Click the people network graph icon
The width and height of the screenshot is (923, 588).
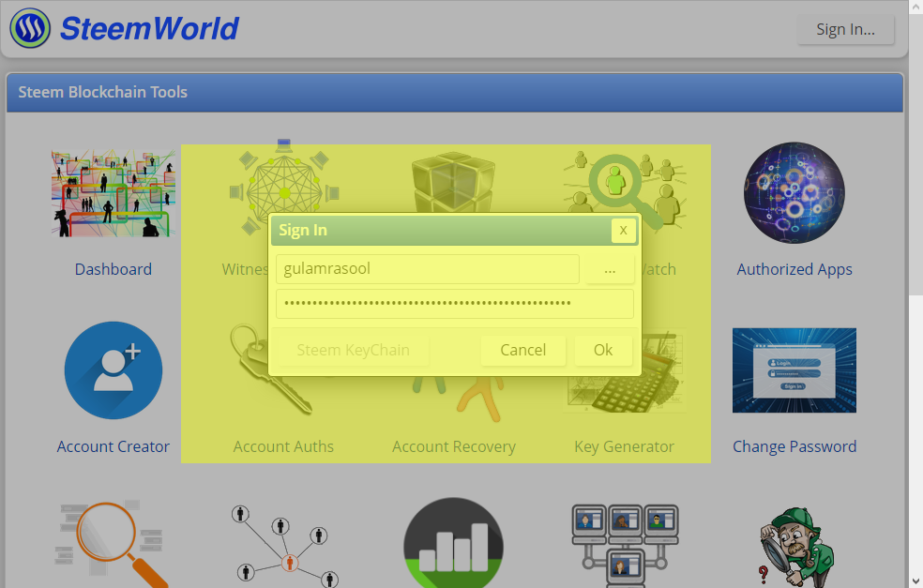(x=283, y=546)
